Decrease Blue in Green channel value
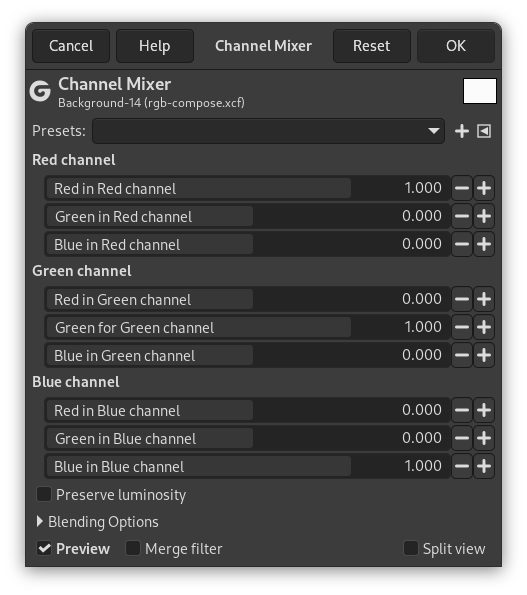This screenshot has width=527, height=595. 462,355
